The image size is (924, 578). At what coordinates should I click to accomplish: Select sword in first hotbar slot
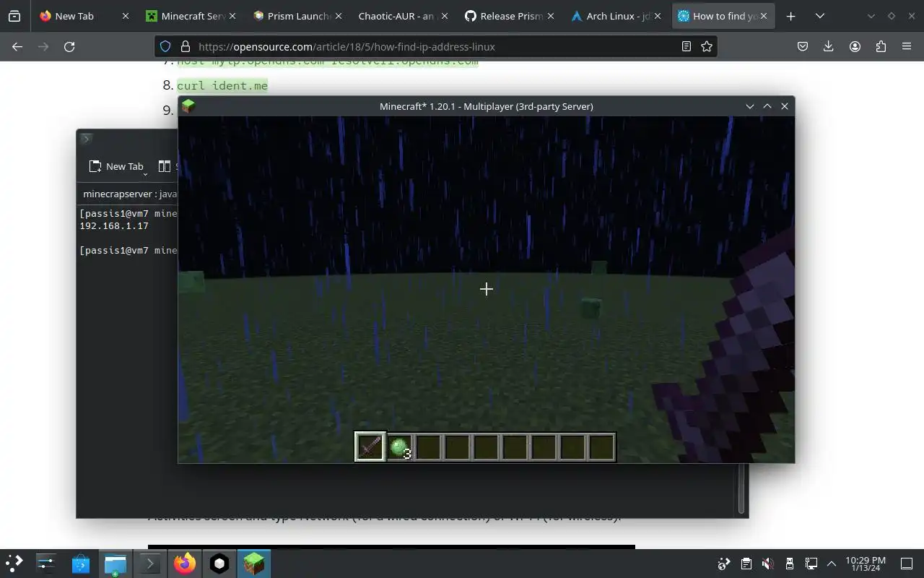coord(370,447)
